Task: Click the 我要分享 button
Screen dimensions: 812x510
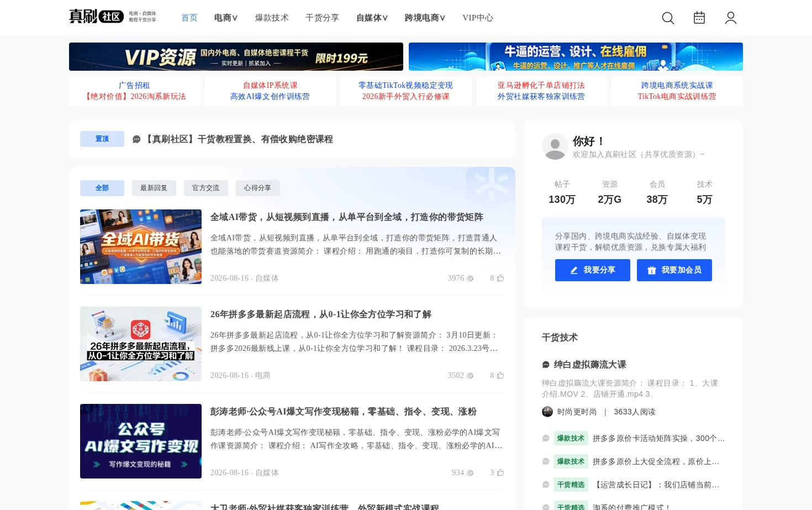Action: 593,270
